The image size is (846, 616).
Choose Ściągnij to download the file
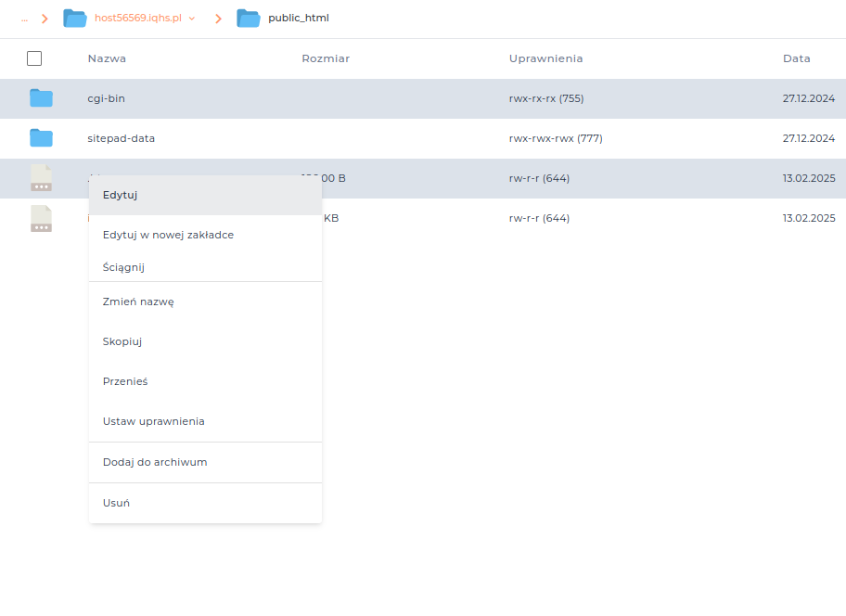(123, 267)
